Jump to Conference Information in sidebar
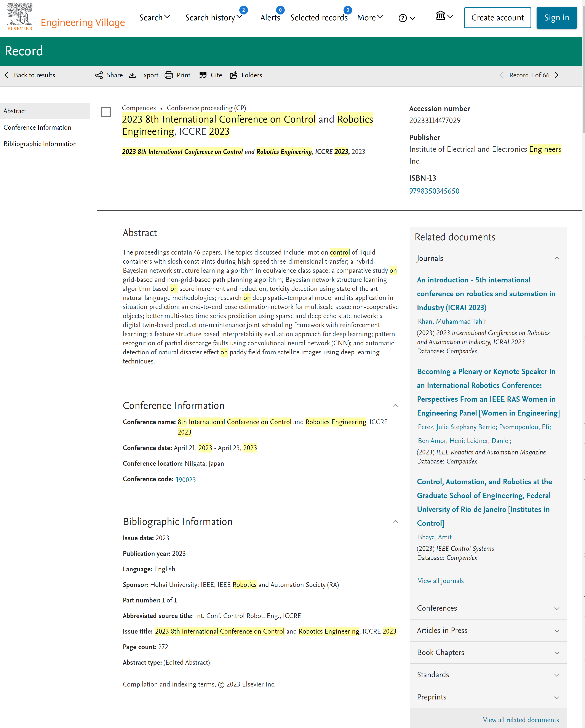The width and height of the screenshot is (585, 728). 37,127
